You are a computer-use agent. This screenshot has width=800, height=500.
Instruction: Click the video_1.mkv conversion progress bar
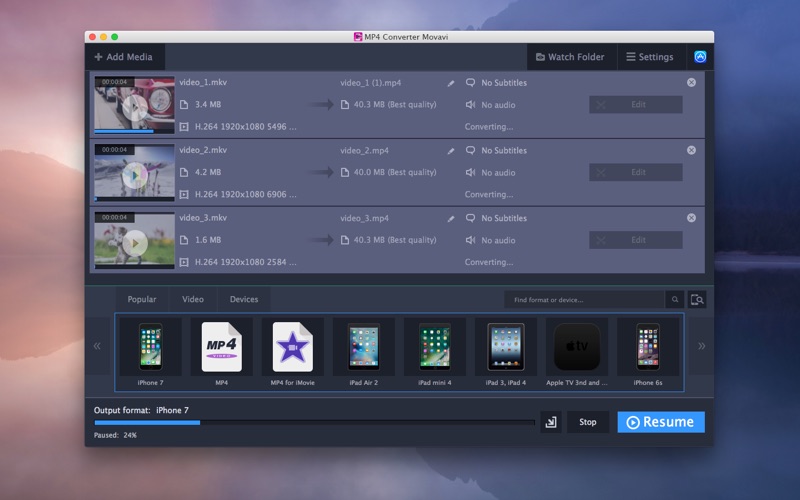[135, 131]
